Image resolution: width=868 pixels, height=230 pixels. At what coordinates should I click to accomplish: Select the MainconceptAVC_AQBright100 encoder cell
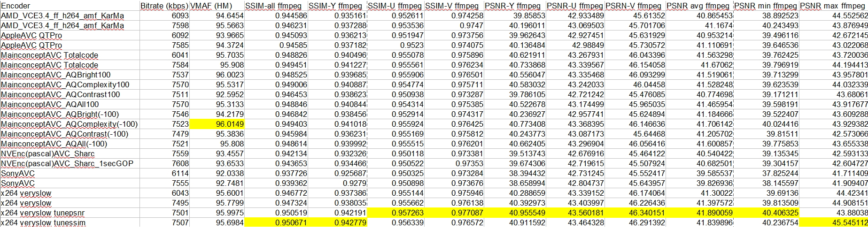[70, 75]
